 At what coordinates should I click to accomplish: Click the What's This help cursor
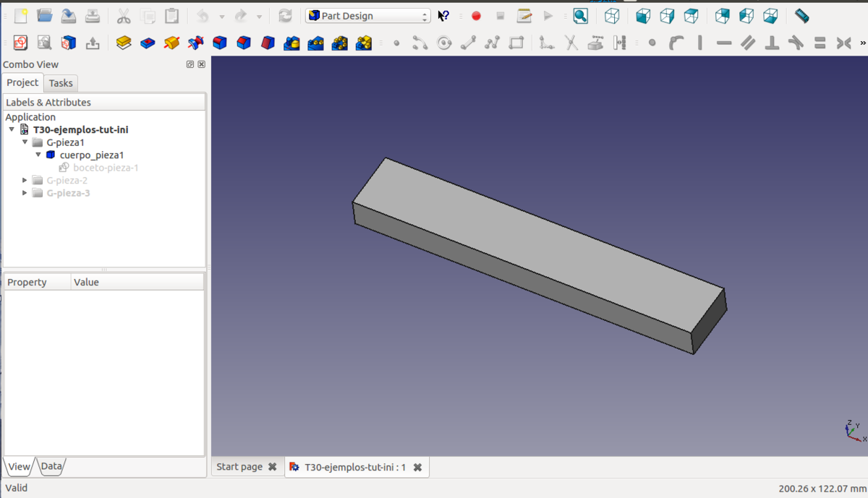pos(443,16)
